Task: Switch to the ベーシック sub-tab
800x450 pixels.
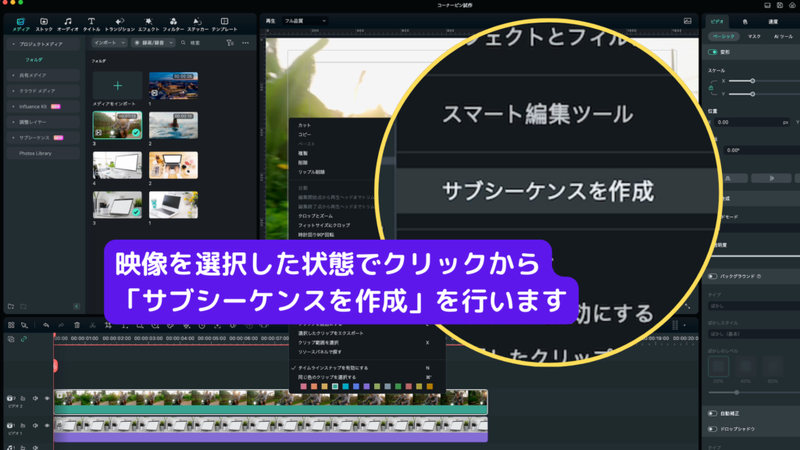Action: click(x=723, y=37)
